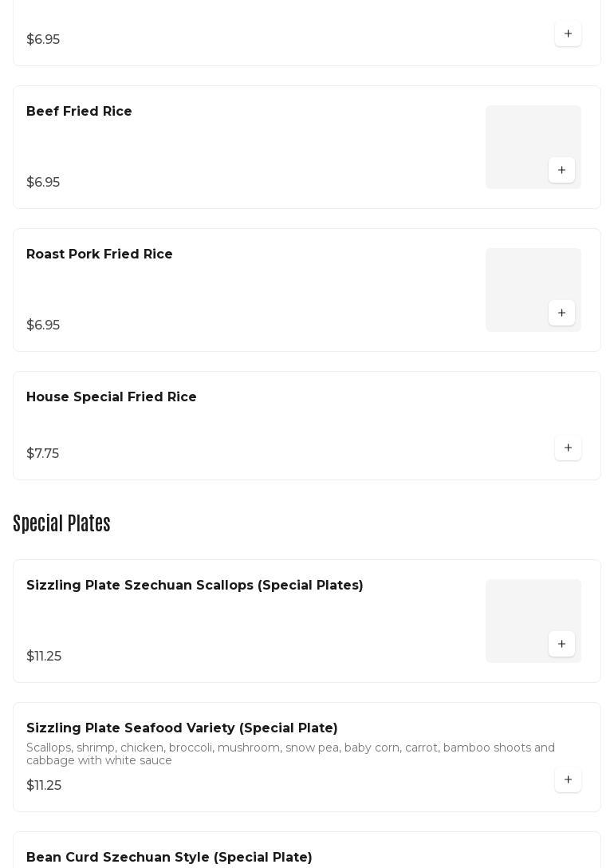This screenshot has width=614, height=868.
Task: Click plus icon for Roast Pork Fried Rice
Action: [x=561, y=314]
